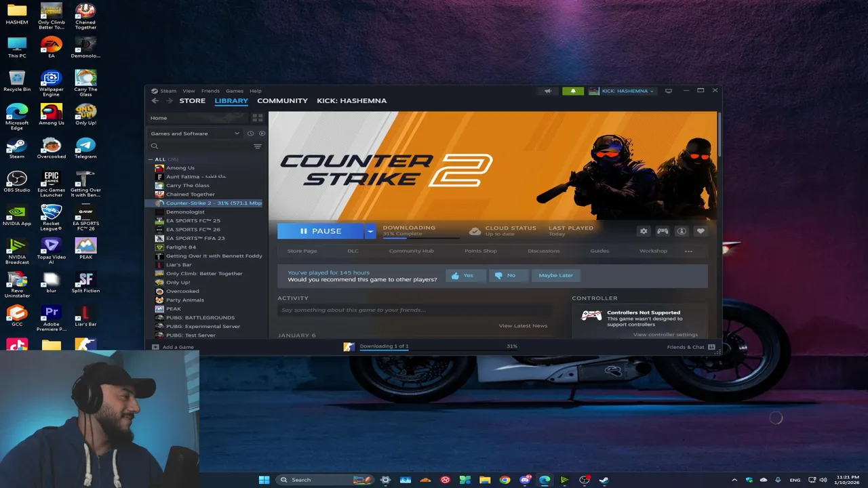The height and width of the screenshot is (488, 868).
Task: Click the CS2 download thumbnail in footer
Action: (x=349, y=347)
